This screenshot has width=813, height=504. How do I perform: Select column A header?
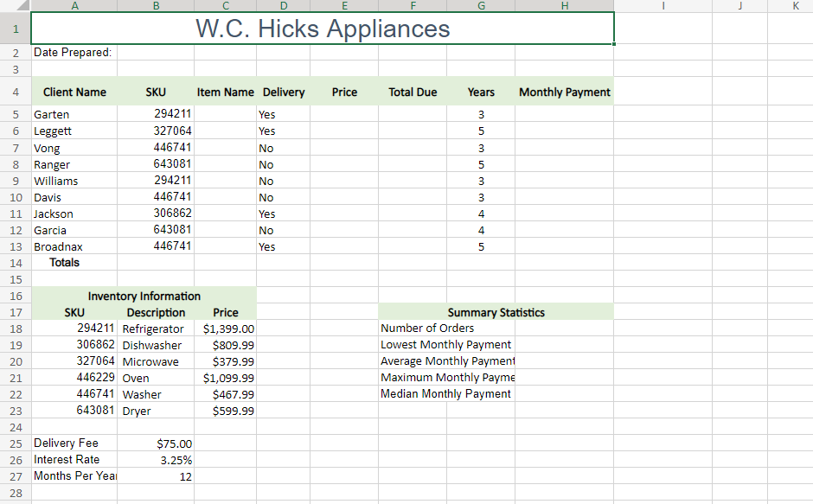click(74, 6)
